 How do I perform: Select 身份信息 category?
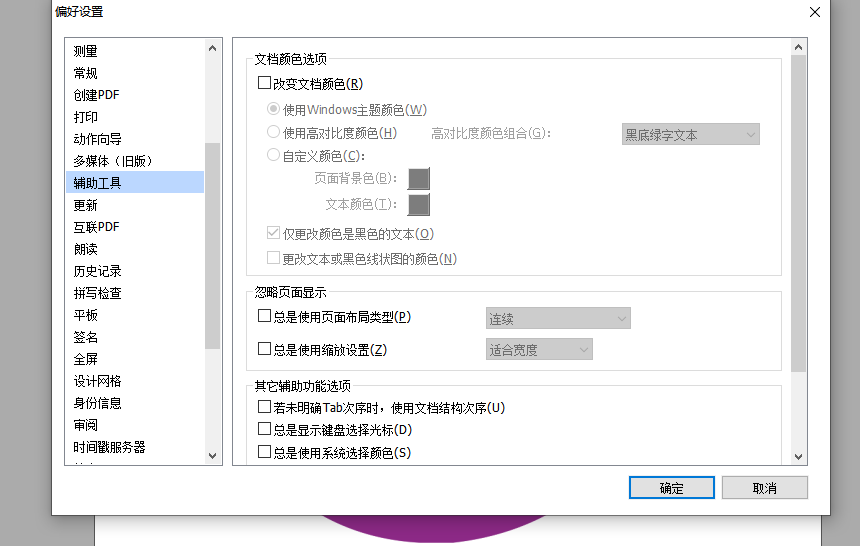(135, 403)
